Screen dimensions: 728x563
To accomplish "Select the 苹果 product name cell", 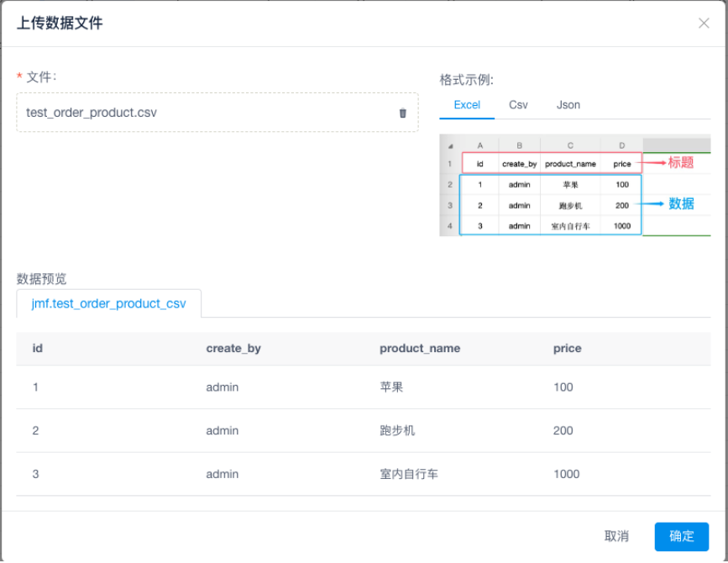I will click(x=391, y=387).
